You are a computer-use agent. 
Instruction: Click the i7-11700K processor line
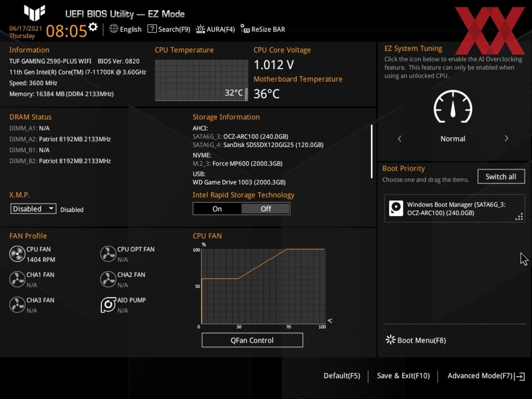78,72
